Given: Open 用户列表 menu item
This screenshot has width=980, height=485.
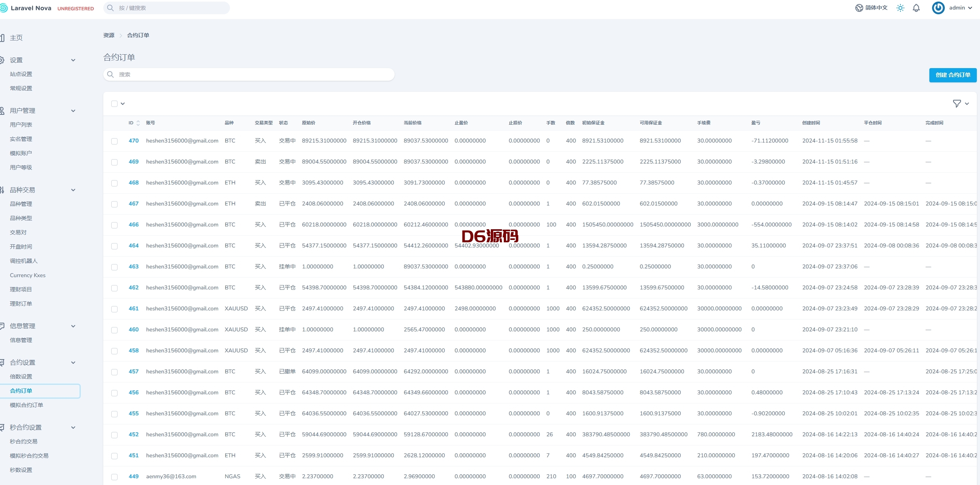Looking at the screenshot, I should pos(21,125).
